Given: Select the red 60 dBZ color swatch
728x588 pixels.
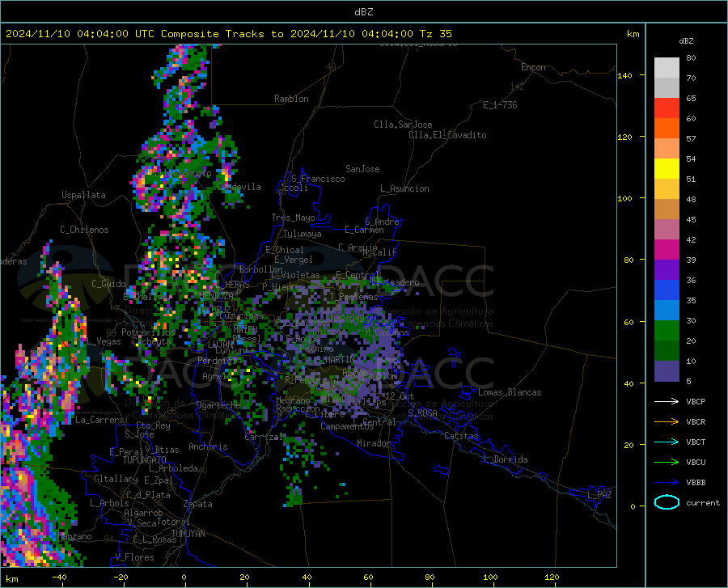Looking at the screenshot, I should (x=667, y=108).
